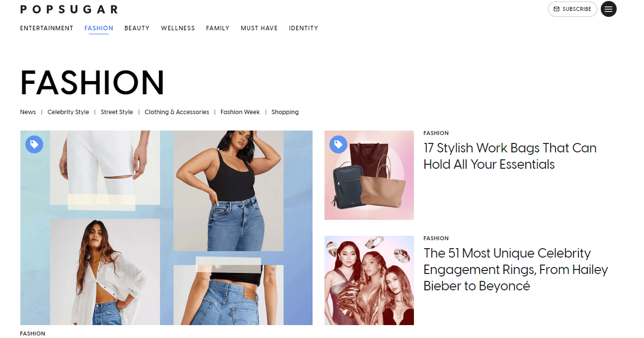
Task: Open the Identity section
Action: (304, 28)
